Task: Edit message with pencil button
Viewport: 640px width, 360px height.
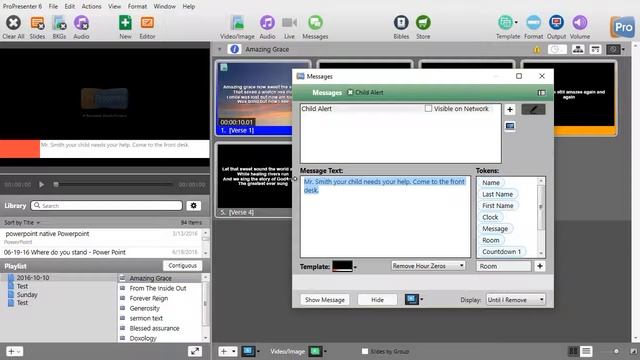Action: (533, 109)
